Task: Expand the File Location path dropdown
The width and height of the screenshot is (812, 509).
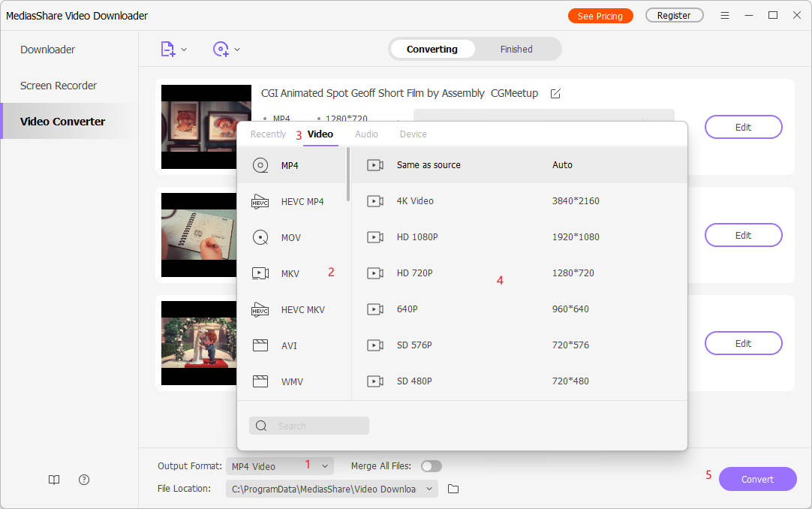Action: (429, 489)
